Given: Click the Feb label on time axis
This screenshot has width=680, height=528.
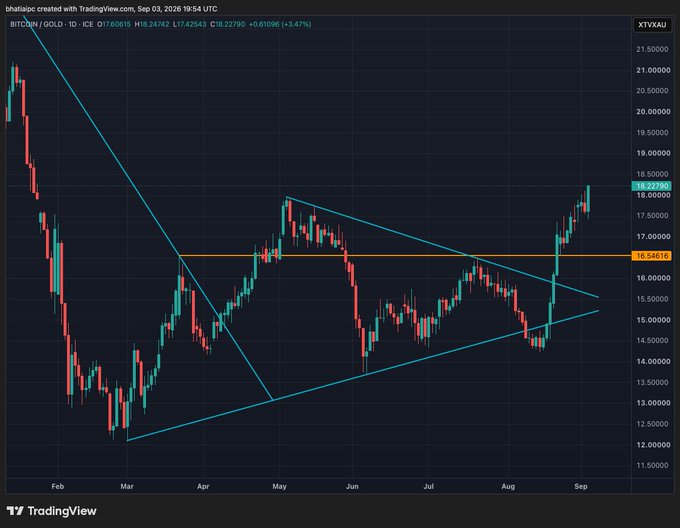Looking at the screenshot, I should [x=58, y=486].
